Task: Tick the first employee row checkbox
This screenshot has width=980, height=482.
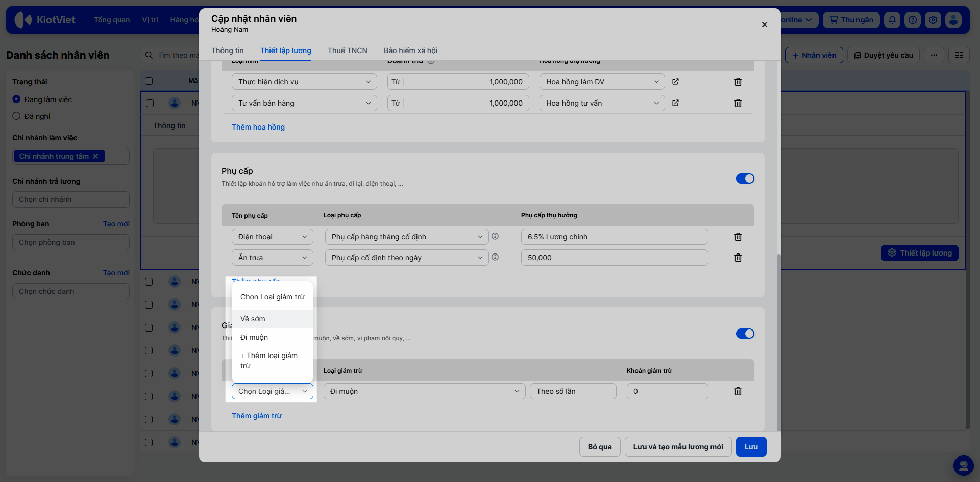Action: click(x=150, y=103)
